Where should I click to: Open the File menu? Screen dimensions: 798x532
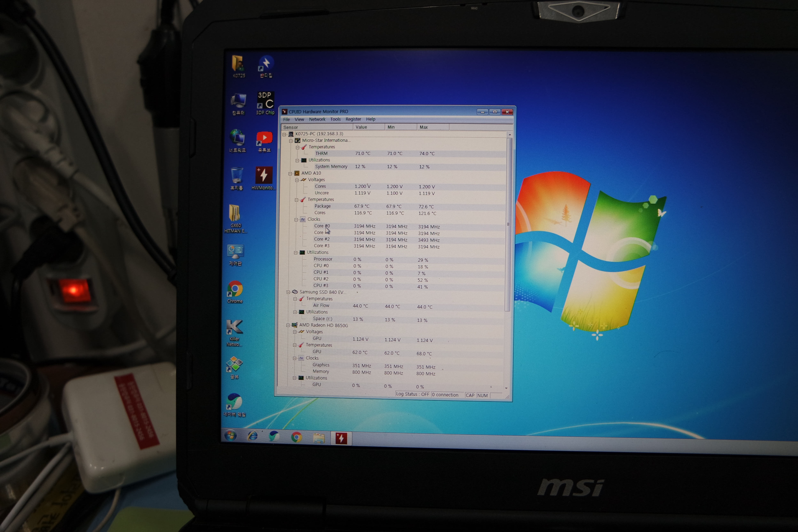pos(286,119)
